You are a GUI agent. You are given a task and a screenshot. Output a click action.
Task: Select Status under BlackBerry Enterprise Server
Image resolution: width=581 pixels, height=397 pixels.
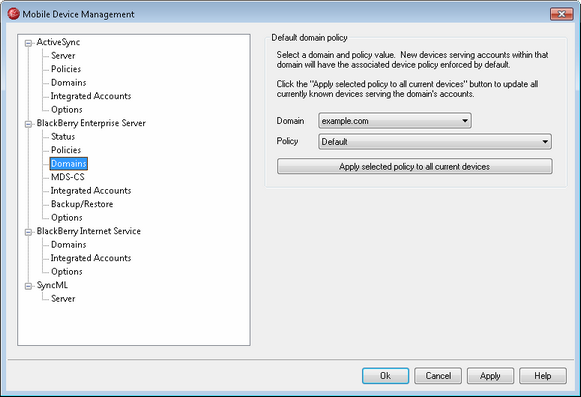pyautogui.click(x=63, y=136)
